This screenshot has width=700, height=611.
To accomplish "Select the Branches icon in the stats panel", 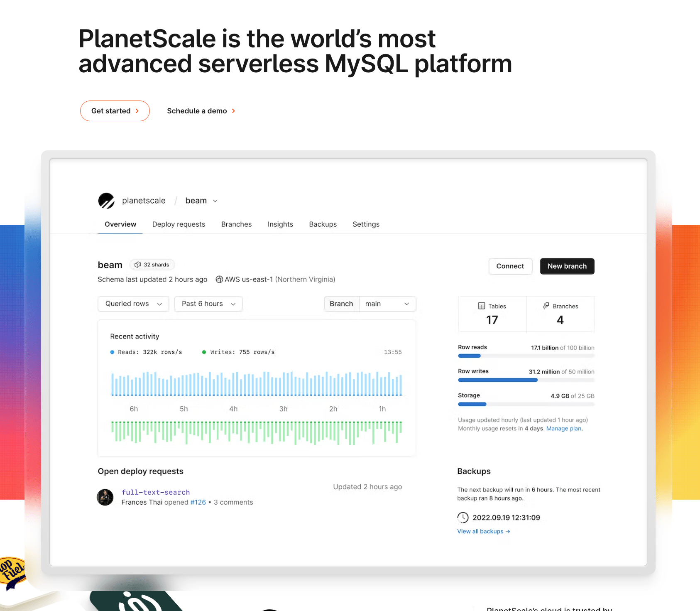I will 546,306.
